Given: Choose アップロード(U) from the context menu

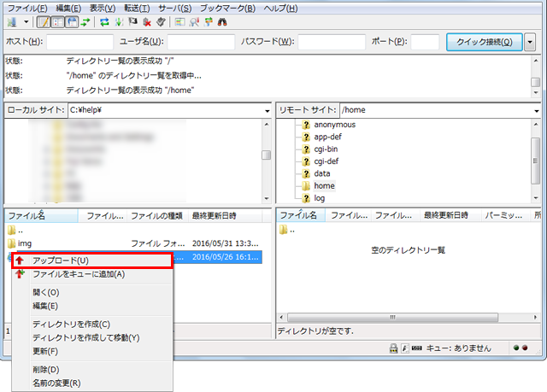Looking at the screenshot, I should click(92, 260).
